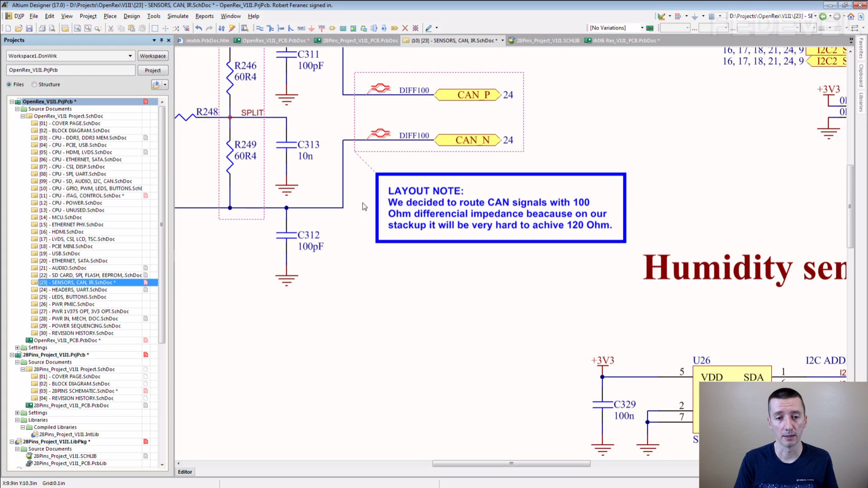Click the horizontal scrollbar of the schematic

click(511, 463)
